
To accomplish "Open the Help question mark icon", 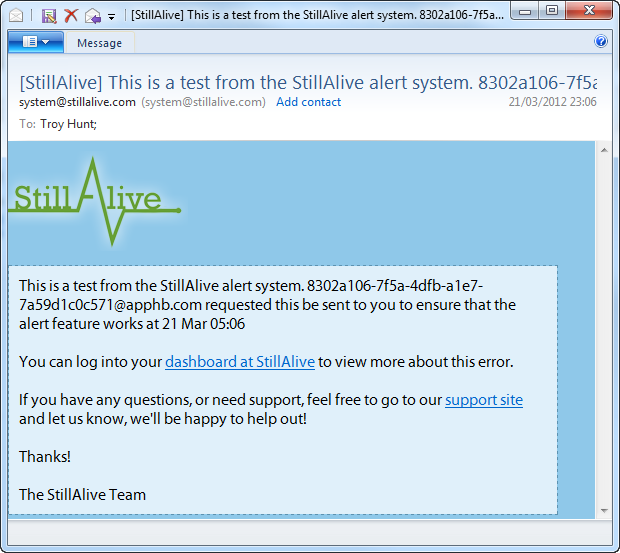I will [601, 41].
